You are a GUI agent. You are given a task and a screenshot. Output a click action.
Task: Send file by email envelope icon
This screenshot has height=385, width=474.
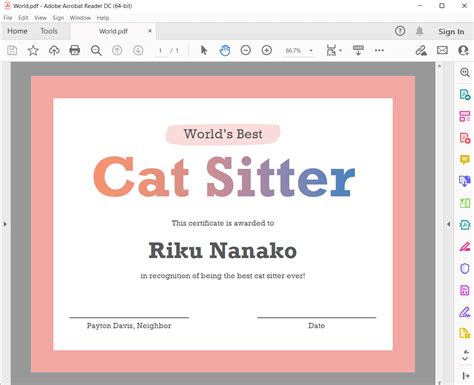[442, 50]
